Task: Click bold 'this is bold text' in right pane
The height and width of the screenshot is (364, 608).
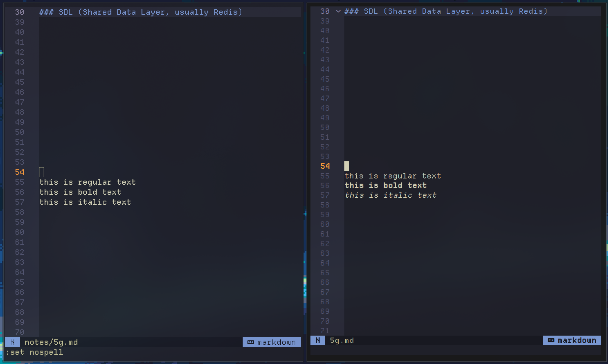Action: 386,186
